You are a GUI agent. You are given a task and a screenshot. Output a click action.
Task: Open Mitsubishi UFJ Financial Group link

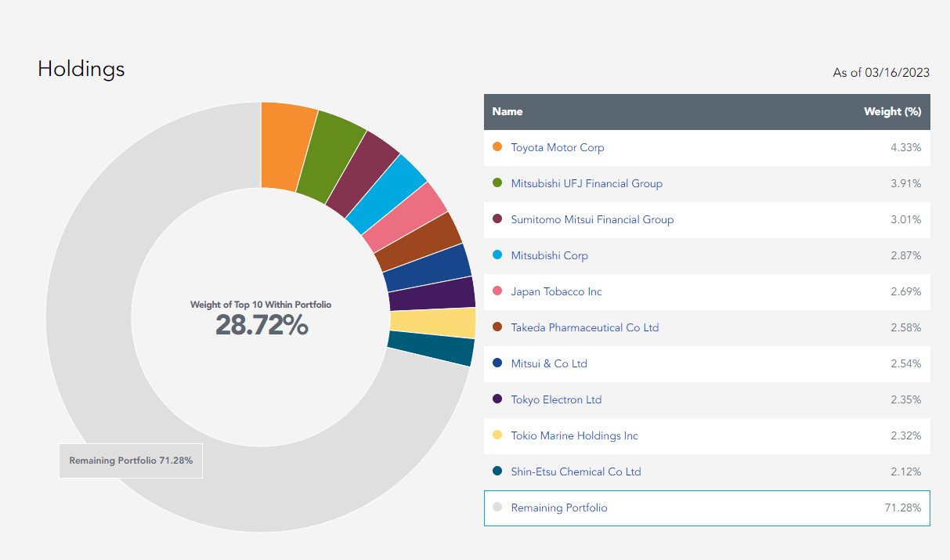(x=587, y=183)
